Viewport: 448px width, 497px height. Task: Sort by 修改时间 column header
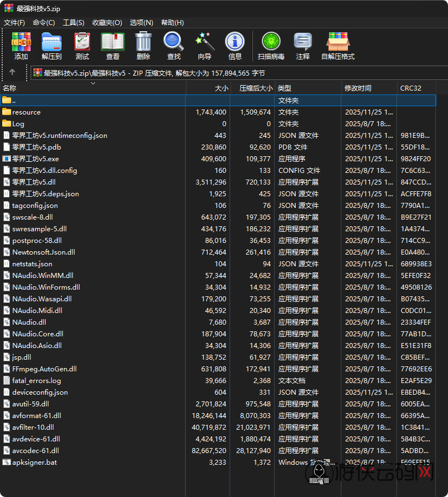[x=358, y=88]
